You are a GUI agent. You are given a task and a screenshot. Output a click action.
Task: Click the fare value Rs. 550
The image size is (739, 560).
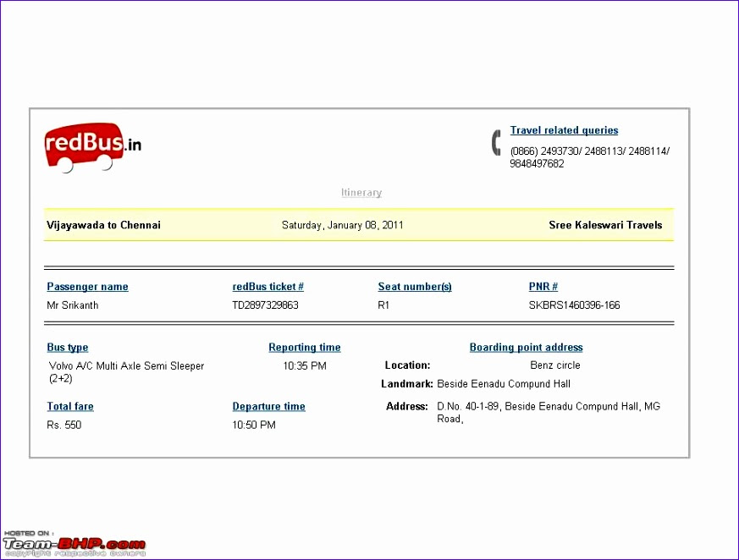coord(64,425)
